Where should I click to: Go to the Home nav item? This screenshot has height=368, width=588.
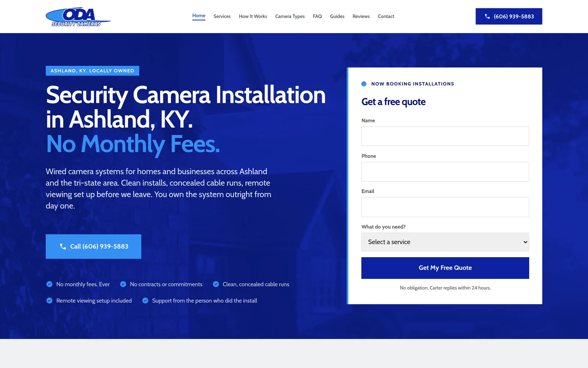199,16
